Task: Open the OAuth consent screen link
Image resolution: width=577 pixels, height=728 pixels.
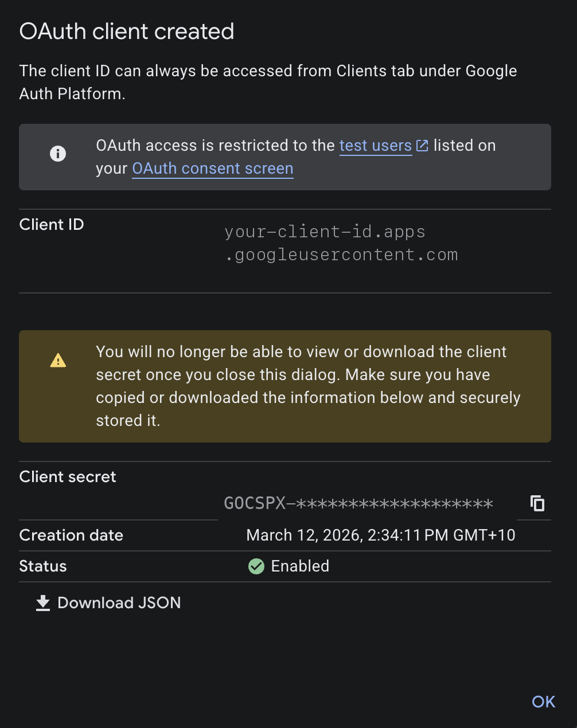Action: pyautogui.click(x=212, y=169)
